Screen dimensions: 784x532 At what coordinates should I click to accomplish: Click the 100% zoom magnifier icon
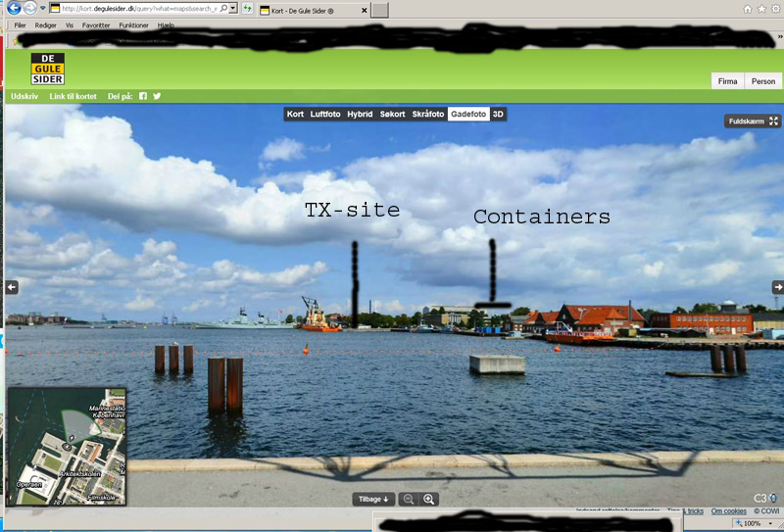point(740,523)
